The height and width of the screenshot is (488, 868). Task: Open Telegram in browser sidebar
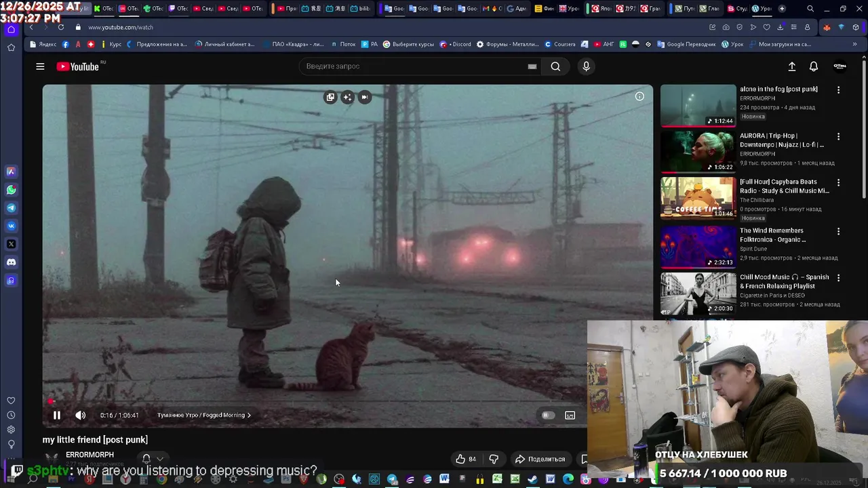pyautogui.click(x=11, y=208)
